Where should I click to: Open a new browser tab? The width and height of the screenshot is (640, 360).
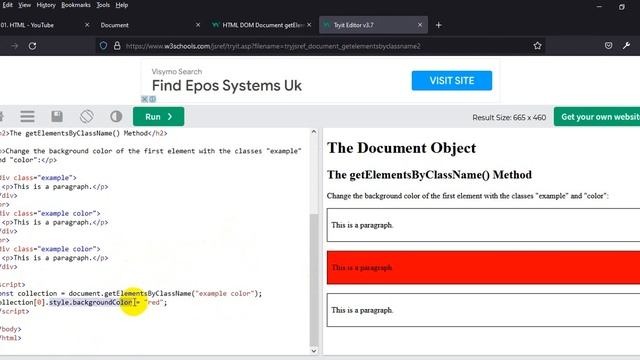tap(439, 25)
